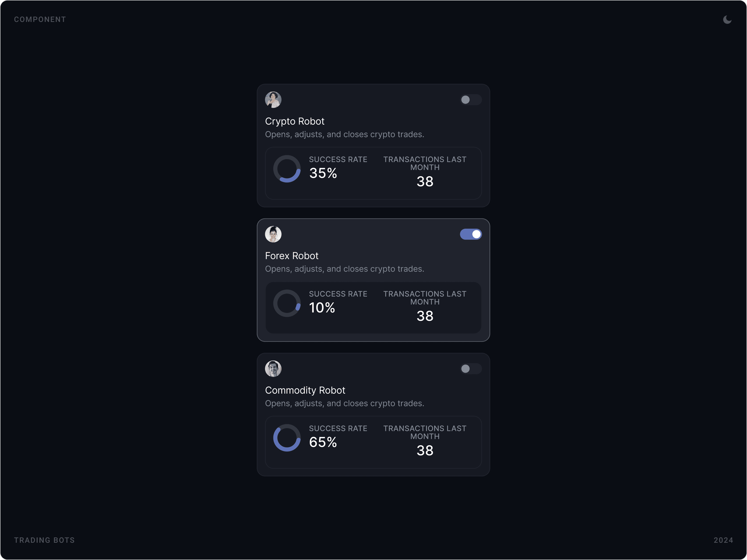
Task: Enable the Crypto Robot toggle switch
Action: pos(471,100)
